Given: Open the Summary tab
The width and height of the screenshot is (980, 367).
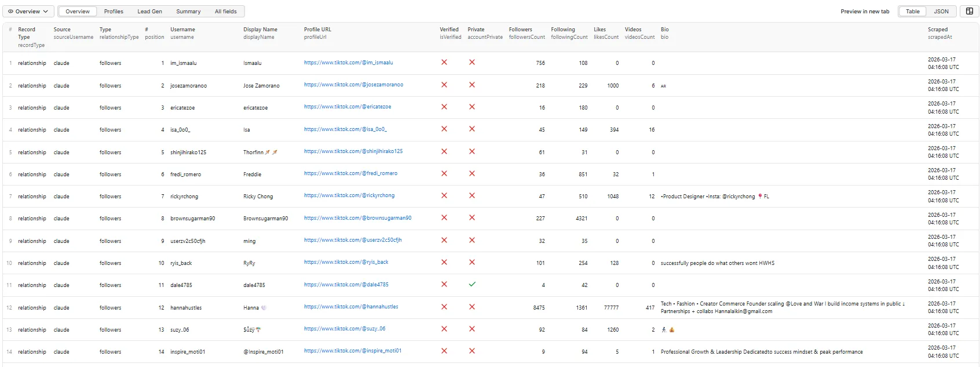Looking at the screenshot, I should tap(188, 11).
